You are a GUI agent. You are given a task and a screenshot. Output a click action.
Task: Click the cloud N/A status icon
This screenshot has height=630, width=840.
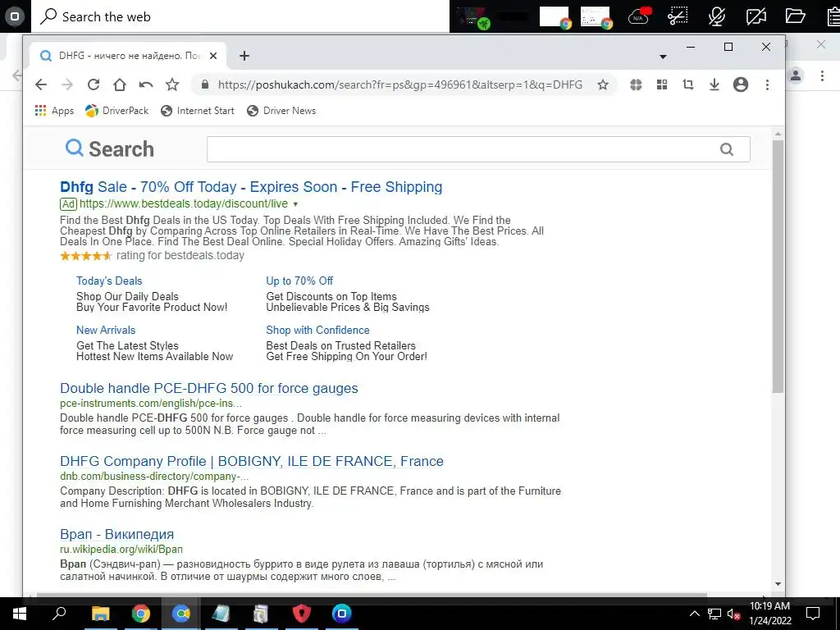(x=638, y=16)
